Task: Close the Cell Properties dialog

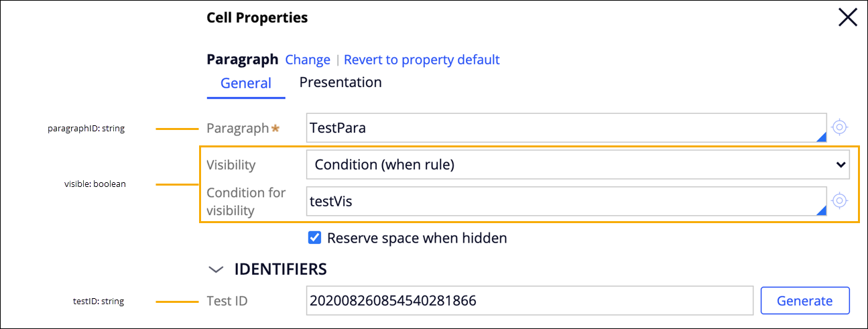Action: pyautogui.click(x=848, y=18)
